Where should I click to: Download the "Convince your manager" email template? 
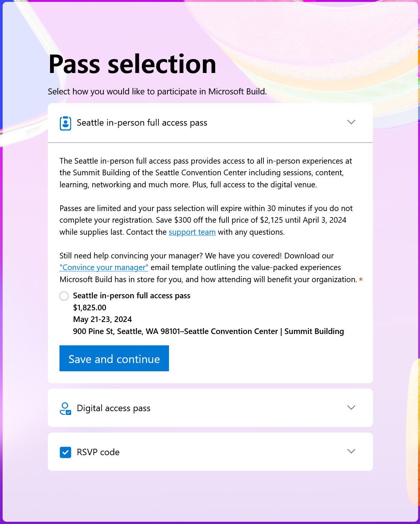coord(104,267)
